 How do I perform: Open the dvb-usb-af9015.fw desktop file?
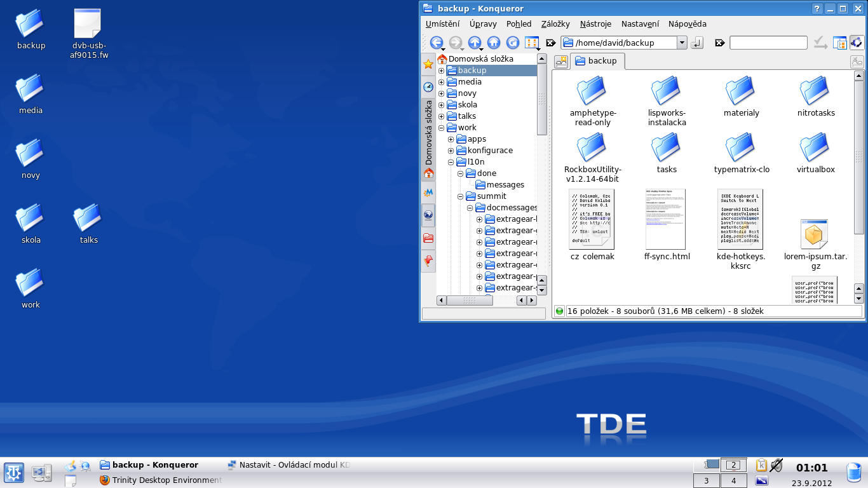pos(88,34)
